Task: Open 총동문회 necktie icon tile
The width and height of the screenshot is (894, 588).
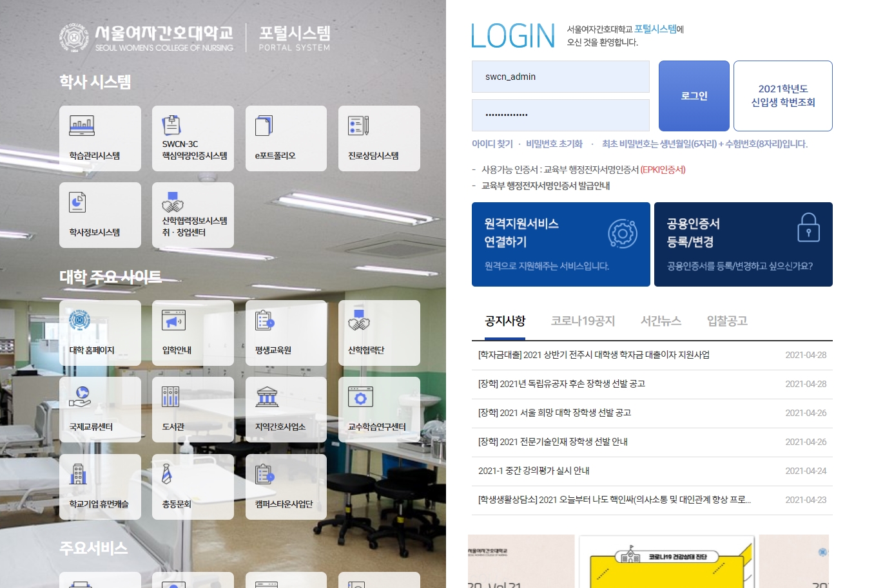Action: pos(193,487)
